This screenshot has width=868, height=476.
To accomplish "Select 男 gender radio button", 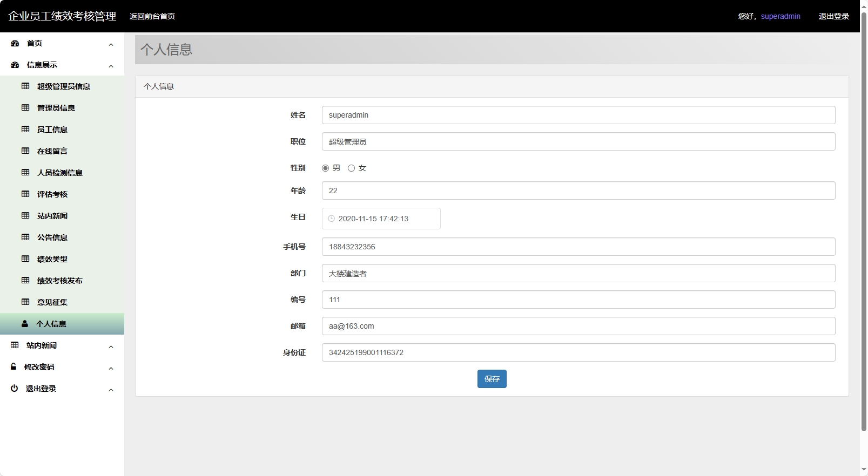I will click(325, 168).
